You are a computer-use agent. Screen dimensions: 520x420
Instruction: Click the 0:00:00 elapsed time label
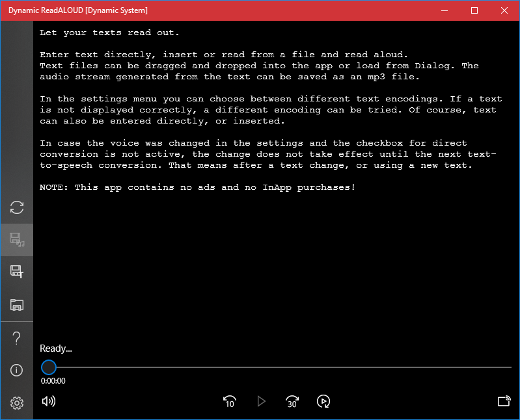coord(53,381)
